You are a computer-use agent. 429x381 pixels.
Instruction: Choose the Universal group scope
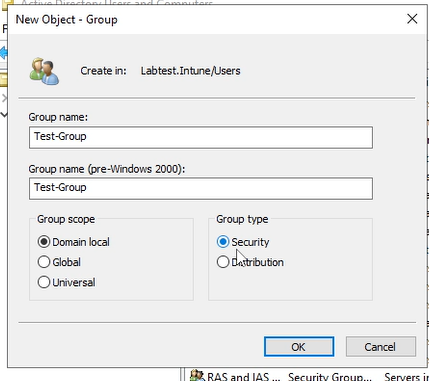coord(67,282)
